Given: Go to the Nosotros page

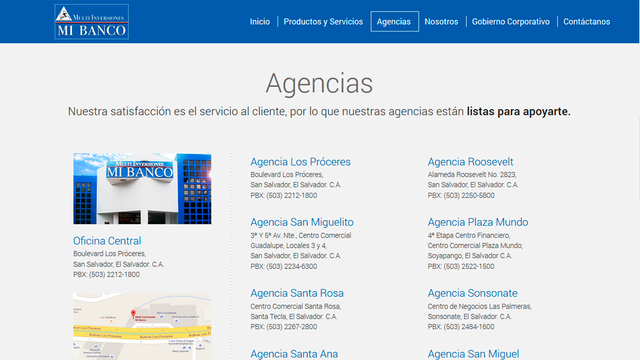Looking at the screenshot, I should (441, 22).
